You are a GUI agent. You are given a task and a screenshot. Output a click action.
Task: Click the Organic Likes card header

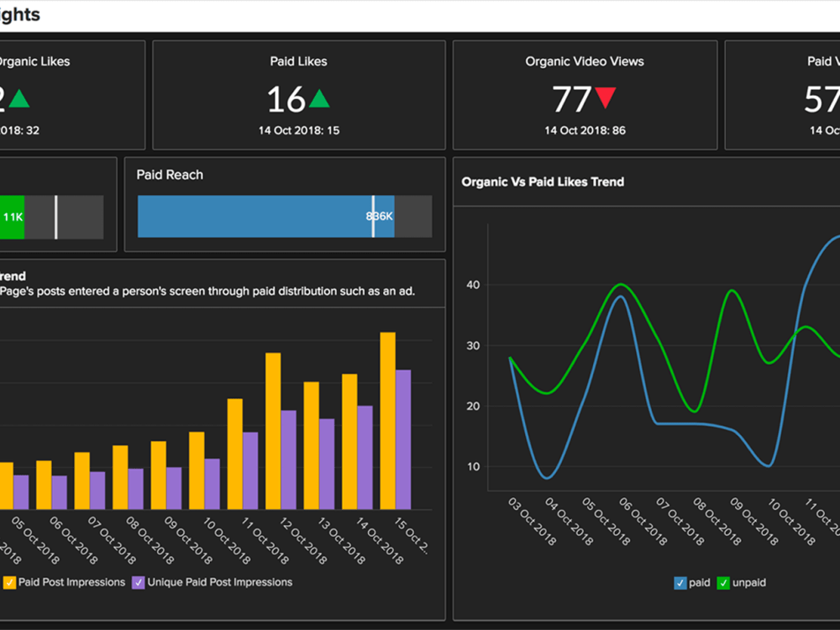[x=34, y=60]
